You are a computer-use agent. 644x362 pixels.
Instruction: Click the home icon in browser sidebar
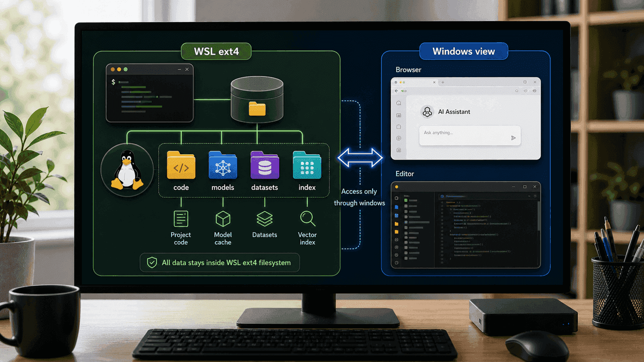click(x=399, y=103)
